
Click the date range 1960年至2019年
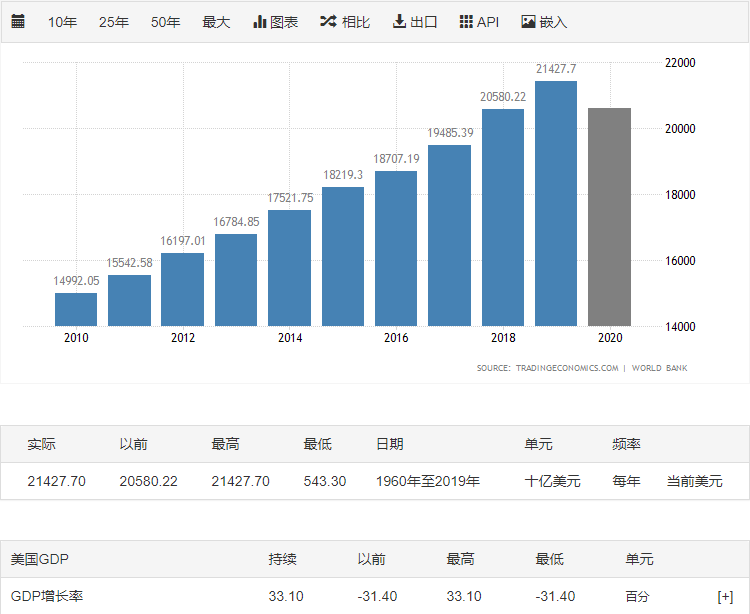428,481
